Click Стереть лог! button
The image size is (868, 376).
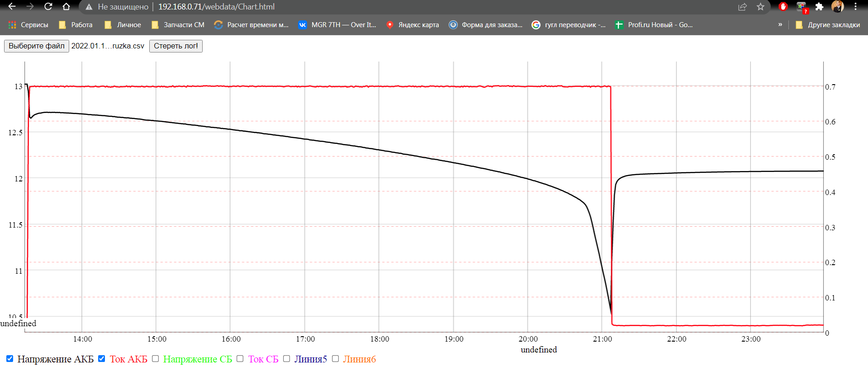[x=176, y=46]
